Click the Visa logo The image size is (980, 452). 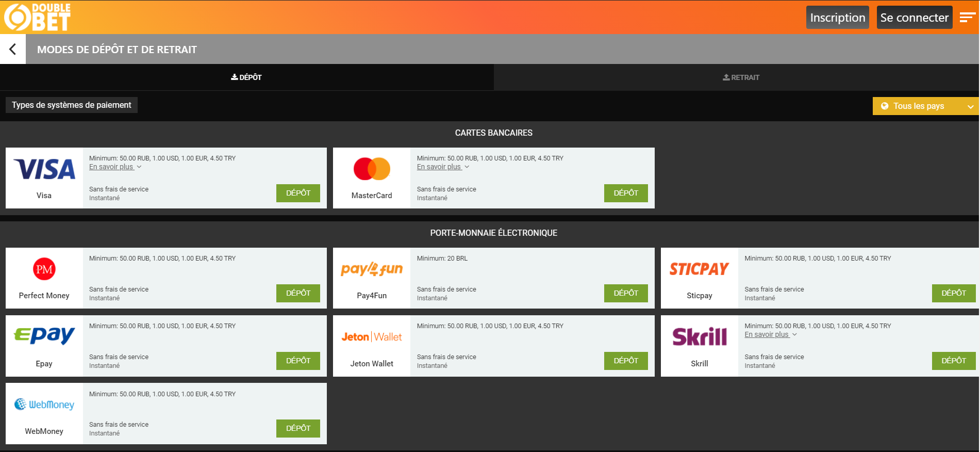click(x=44, y=169)
